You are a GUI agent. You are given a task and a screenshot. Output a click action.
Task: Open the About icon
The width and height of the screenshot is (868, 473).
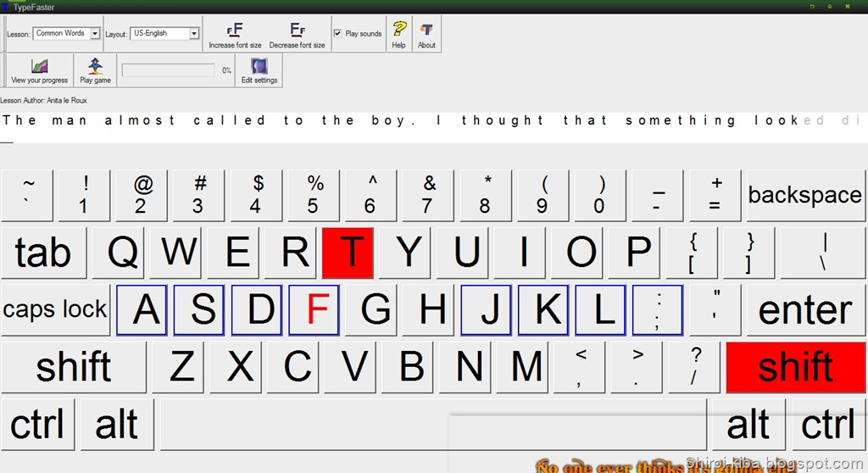(426, 35)
